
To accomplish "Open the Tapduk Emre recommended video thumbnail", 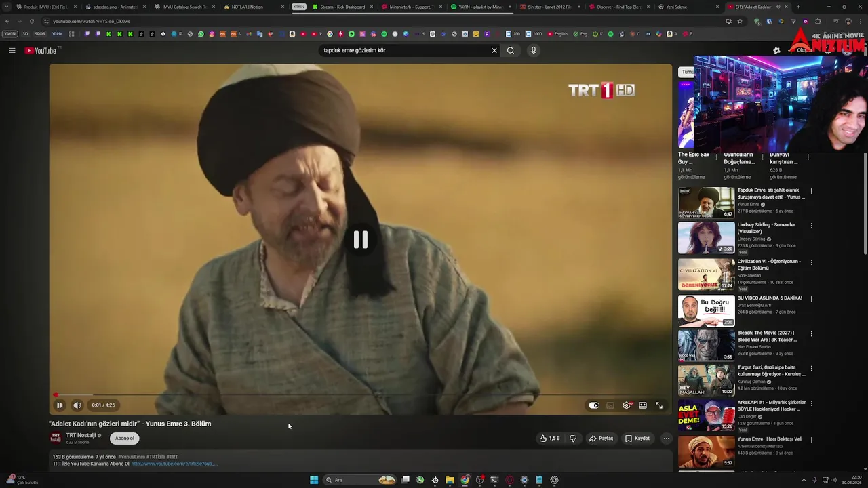I will (x=706, y=203).
